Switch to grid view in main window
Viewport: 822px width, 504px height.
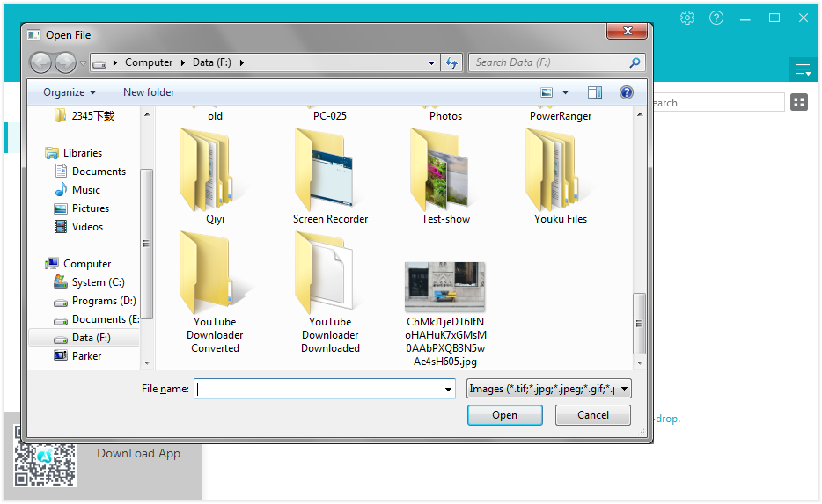(x=799, y=102)
